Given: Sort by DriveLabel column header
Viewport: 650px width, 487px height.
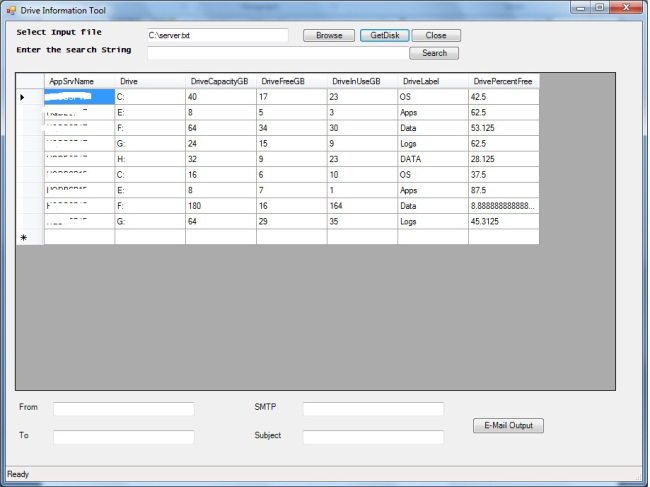Looking at the screenshot, I should 433,81.
